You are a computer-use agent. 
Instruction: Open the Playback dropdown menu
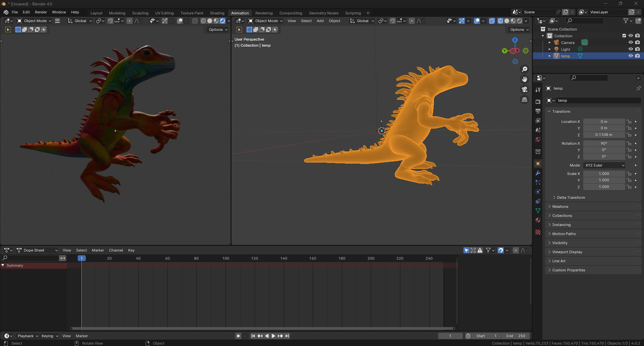[28, 336]
